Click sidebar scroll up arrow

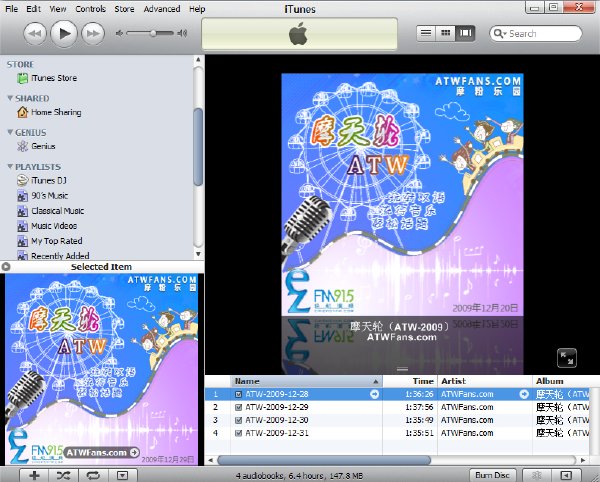point(198,60)
